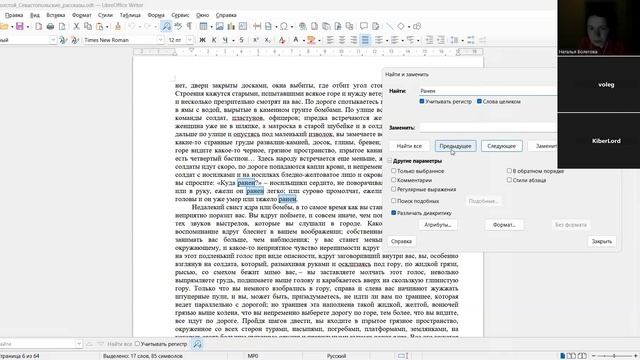Apply subscript formatting

coord(267,40)
